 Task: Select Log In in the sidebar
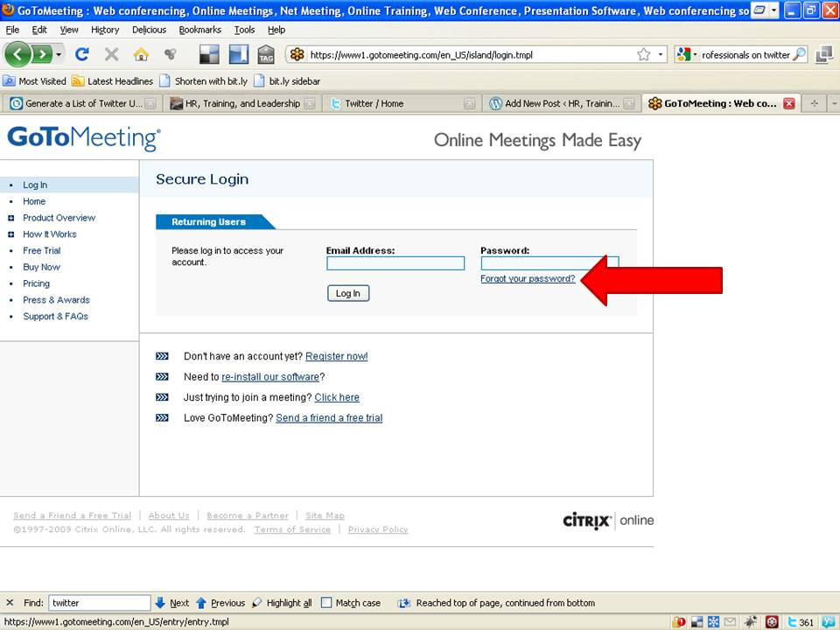pyautogui.click(x=35, y=185)
